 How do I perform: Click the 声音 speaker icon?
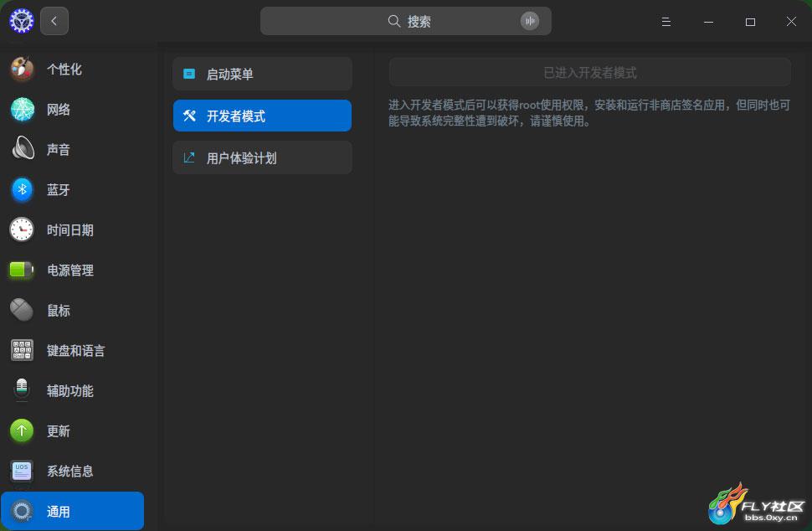pyautogui.click(x=23, y=149)
